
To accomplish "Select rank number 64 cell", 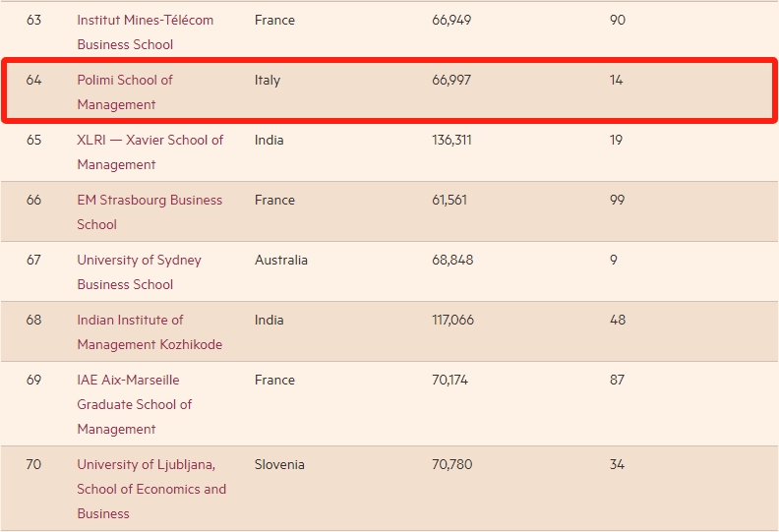I will [x=33, y=80].
